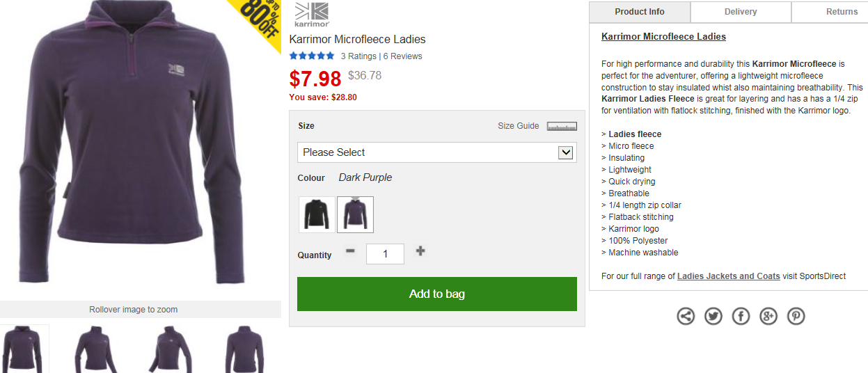868x373 pixels.
Task: Click the Add to bag button
Action: (437, 294)
